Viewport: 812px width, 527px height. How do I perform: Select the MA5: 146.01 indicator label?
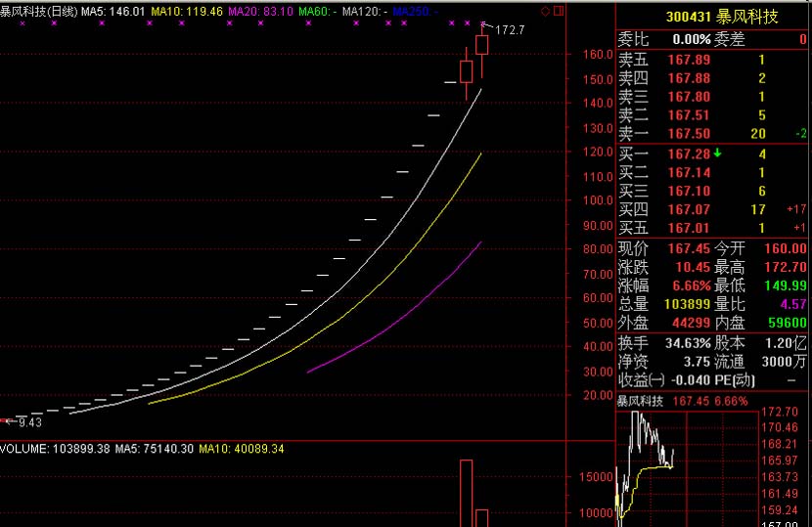click(x=113, y=10)
